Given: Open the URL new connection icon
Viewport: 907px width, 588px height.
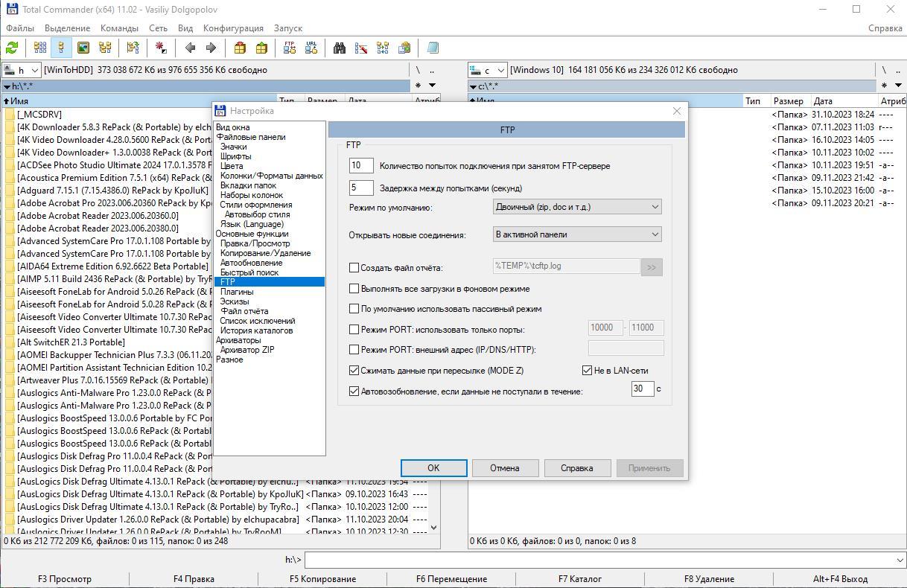Looking at the screenshot, I should (311, 48).
